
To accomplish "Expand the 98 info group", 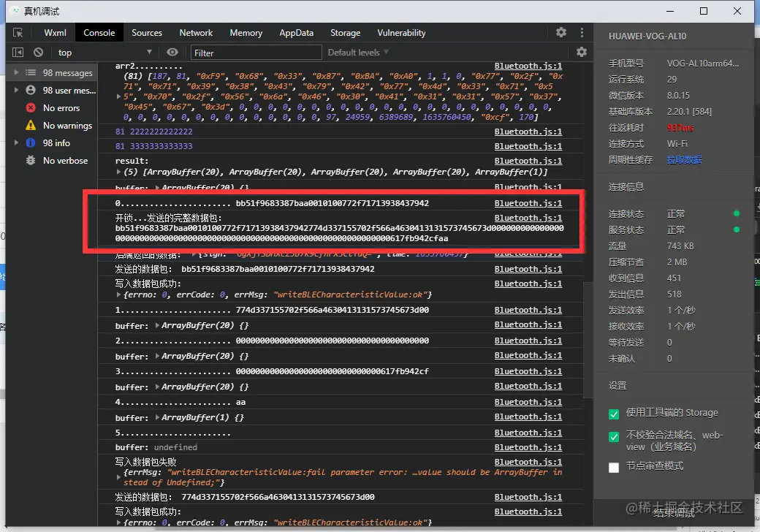I will pos(16,142).
